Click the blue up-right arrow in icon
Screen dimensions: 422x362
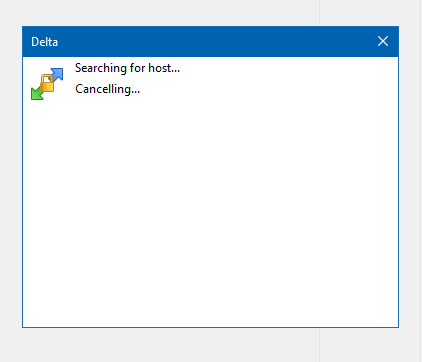point(57,74)
